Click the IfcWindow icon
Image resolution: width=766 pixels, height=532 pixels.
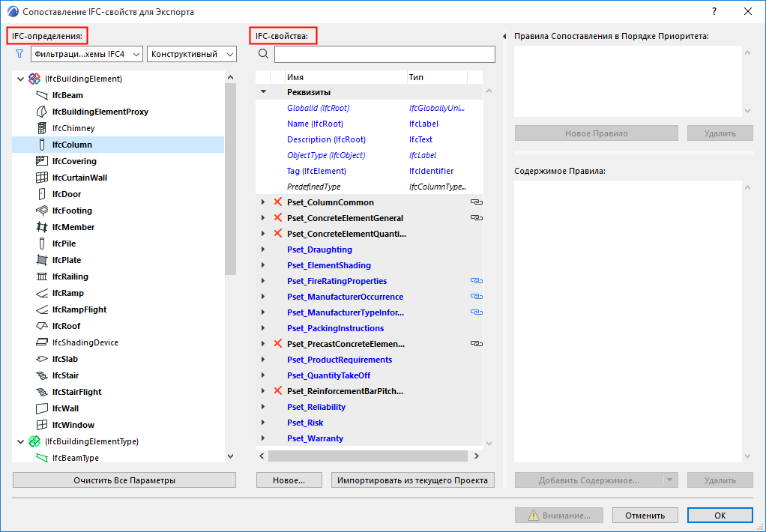click(x=42, y=425)
